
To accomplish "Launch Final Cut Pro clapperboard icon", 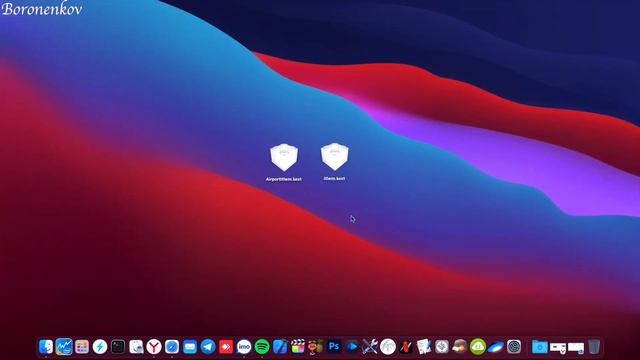I will (x=298, y=347).
